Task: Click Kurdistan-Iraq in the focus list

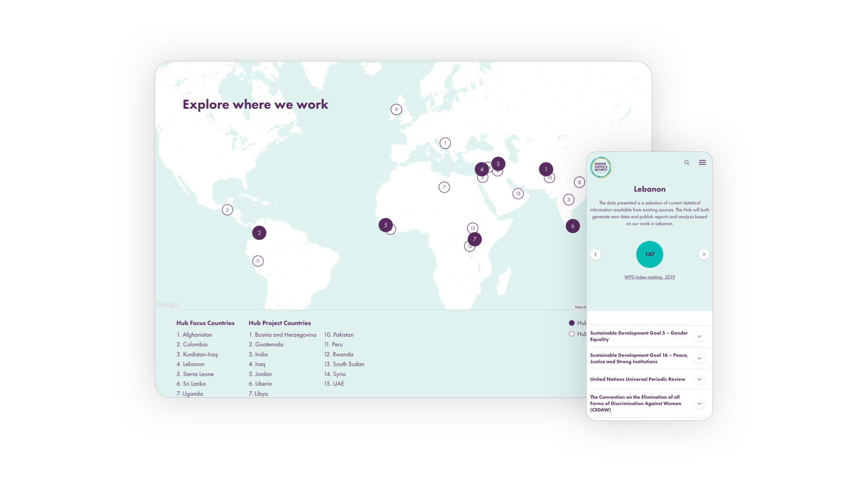Action: 197,354
